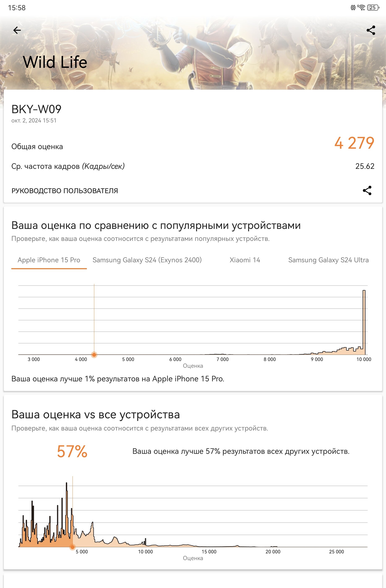This screenshot has width=386, height=588.
Task: Tap the orange marker on all-devices chart
Action: click(72, 547)
